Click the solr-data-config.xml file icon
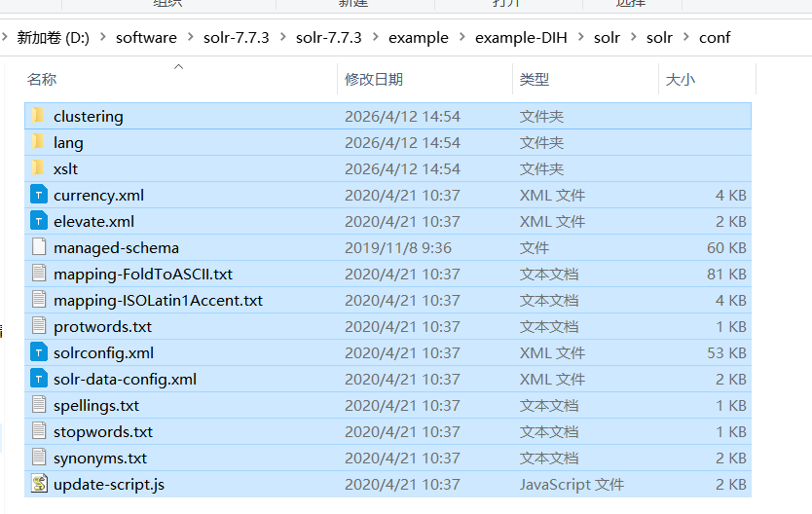Viewport: 812px width, 514px height. 39,379
